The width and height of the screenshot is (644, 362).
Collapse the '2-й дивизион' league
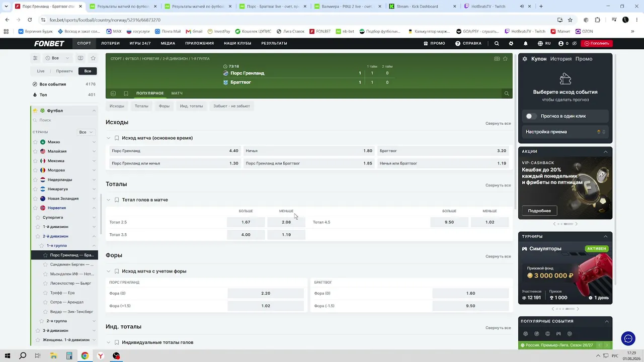[94, 236]
